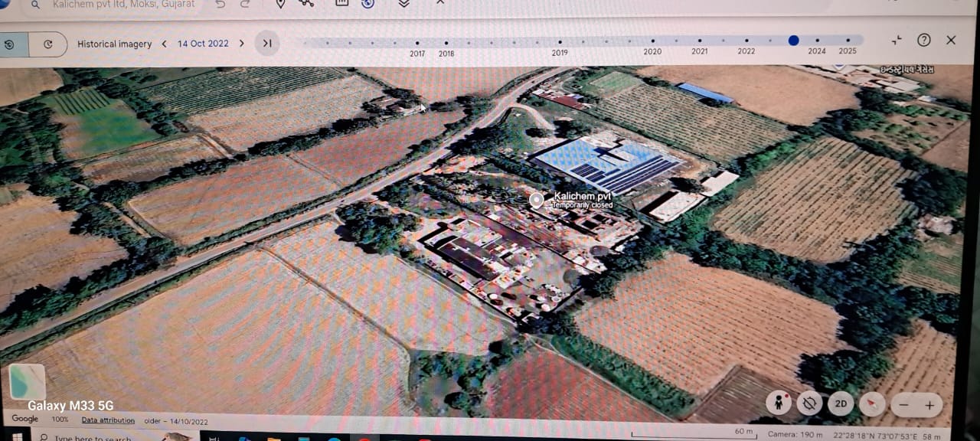Go to next imagery date chevron
Screen dimensions: 980x441
pyautogui.click(x=242, y=44)
